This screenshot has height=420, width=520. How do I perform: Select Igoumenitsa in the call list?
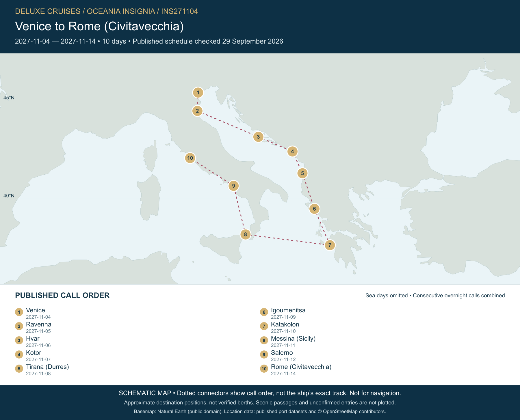(288, 310)
